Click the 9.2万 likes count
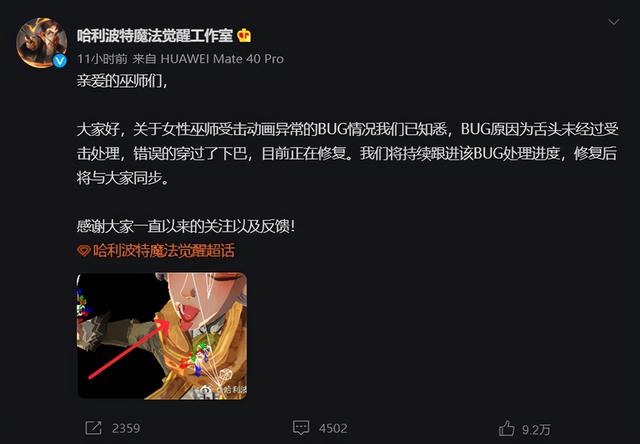 click(536, 430)
